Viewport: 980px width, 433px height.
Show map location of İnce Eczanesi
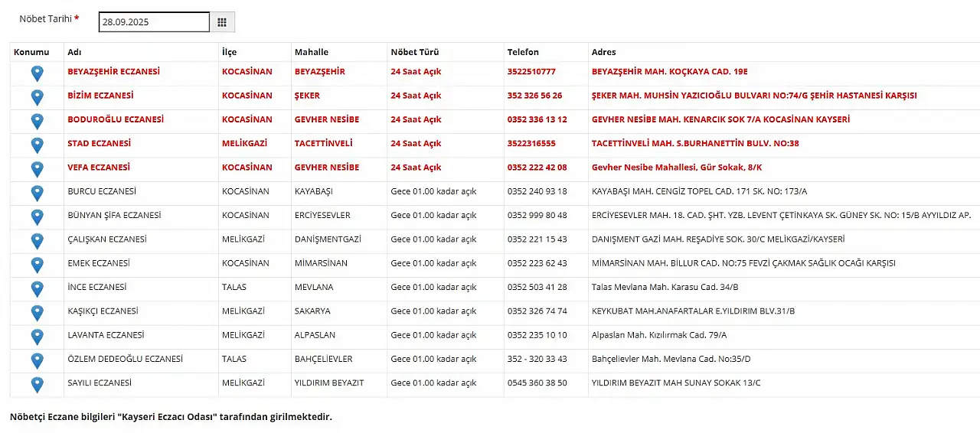pos(37,288)
